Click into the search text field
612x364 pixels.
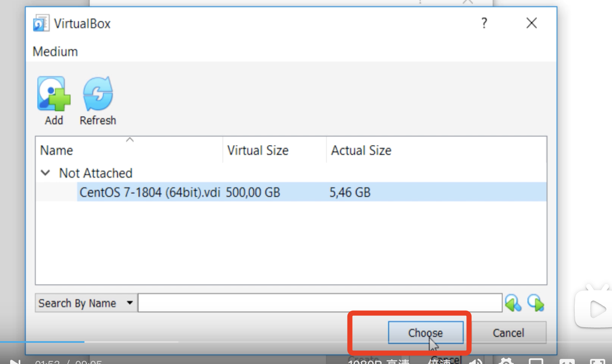320,303
